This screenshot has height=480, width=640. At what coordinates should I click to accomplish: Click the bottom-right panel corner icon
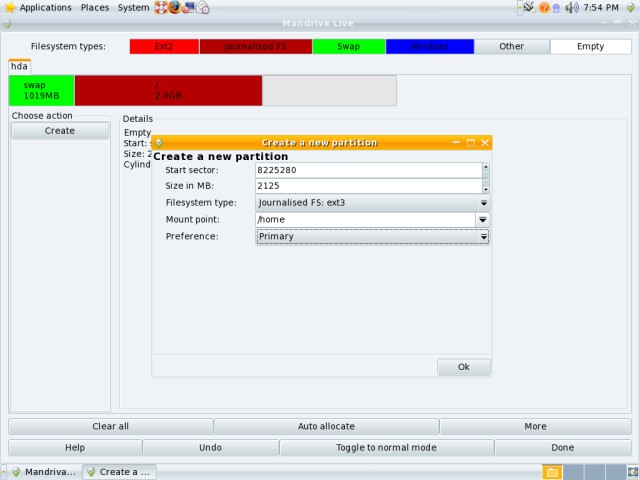click(x=633, y=472)
